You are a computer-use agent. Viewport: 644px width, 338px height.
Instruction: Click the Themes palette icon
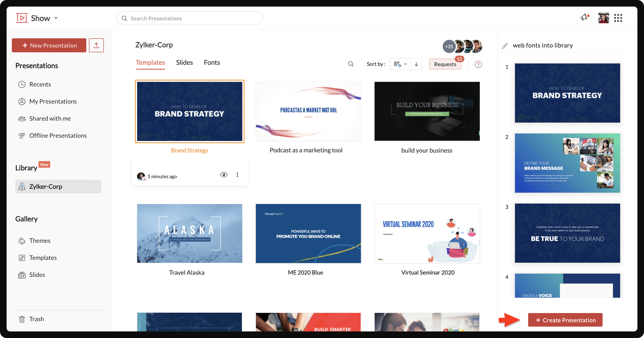pos(22,241)
